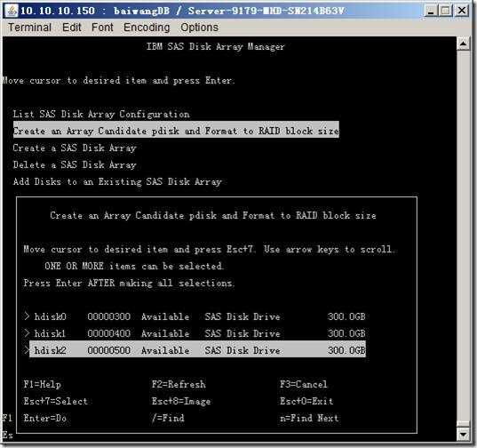The image size is (477, 448).
Task: Select Delete a SAS Disk Array
Action: pos(75,164)
